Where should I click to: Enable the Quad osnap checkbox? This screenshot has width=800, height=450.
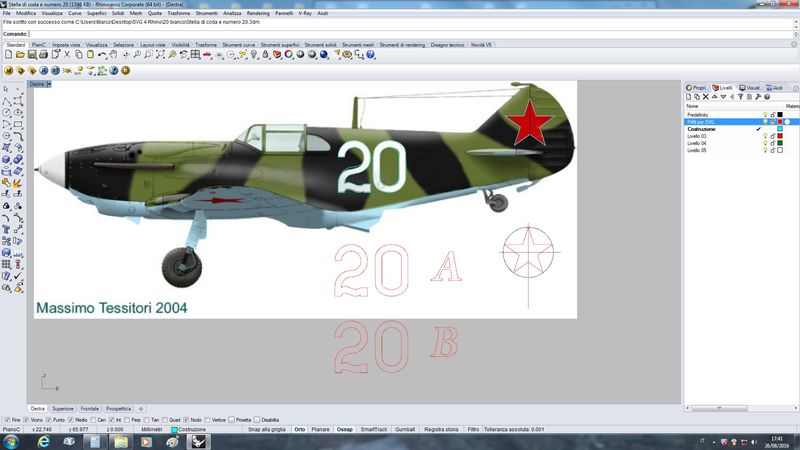tap(165, 420)
